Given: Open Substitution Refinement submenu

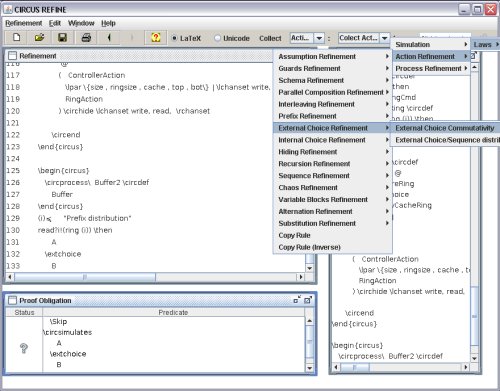Looking at the screenshot, I should click(x=333, y=223).
